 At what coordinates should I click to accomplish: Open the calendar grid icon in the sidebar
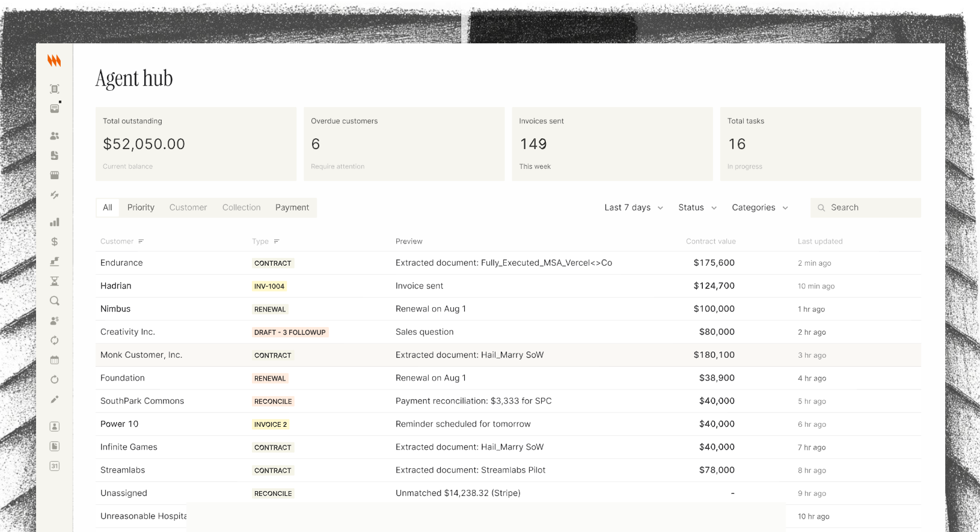click(x=55, y=360)
